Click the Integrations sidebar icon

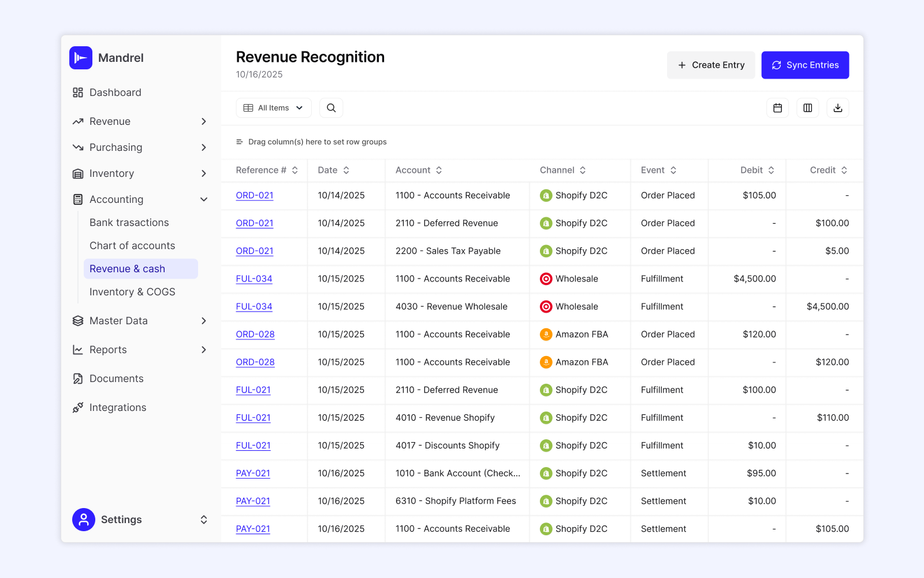78,407
